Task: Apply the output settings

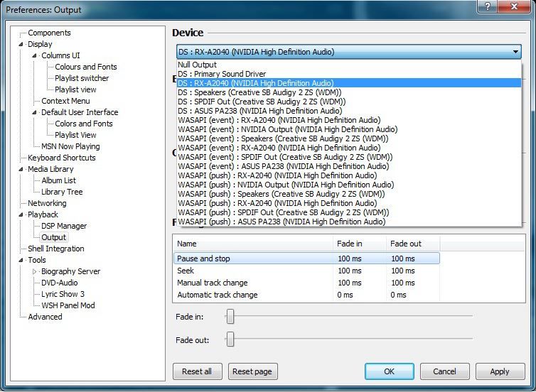Action: click(500, 371)
